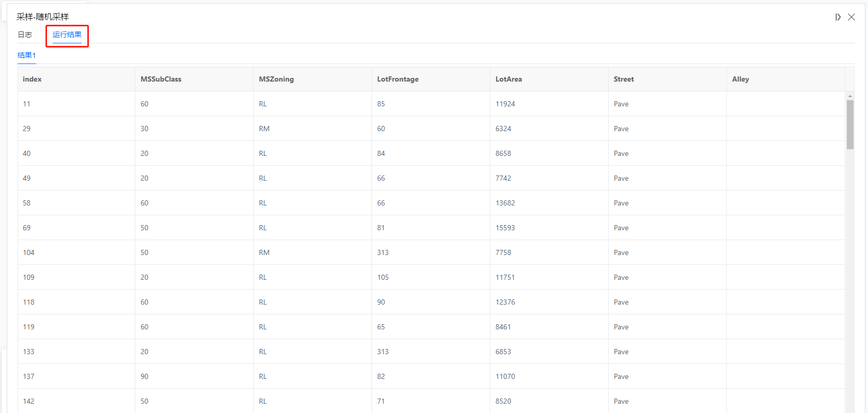868x413 pixels.
Task: Click LotFrontage 90 in row 118
Action: (381, 302)
